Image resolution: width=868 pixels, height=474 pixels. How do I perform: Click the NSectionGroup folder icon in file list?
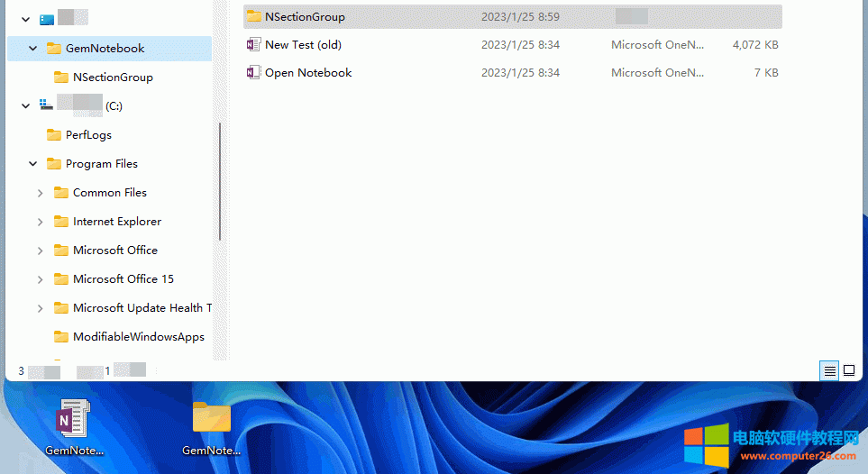253,16
